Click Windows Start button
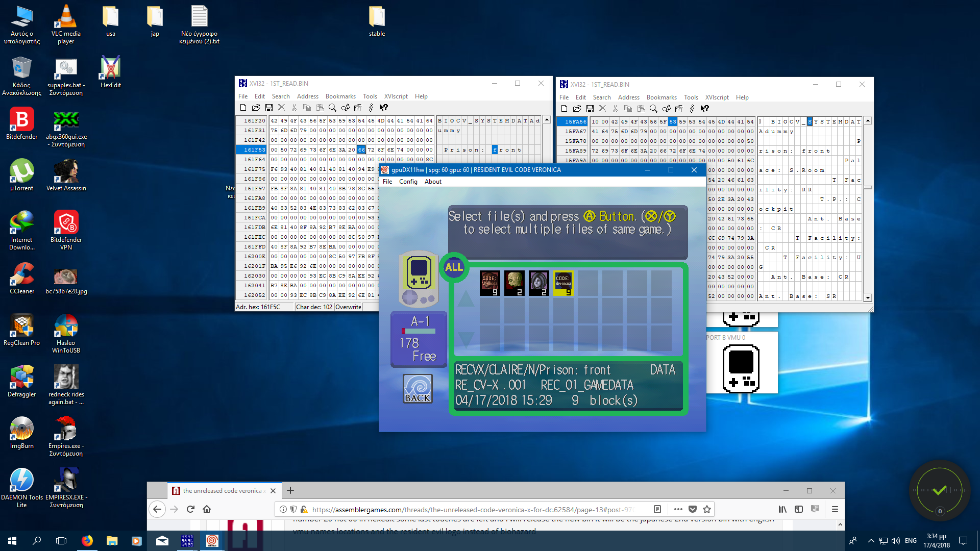Image resolution: width=980 pixels, height=551 pixels. (12, 541)
